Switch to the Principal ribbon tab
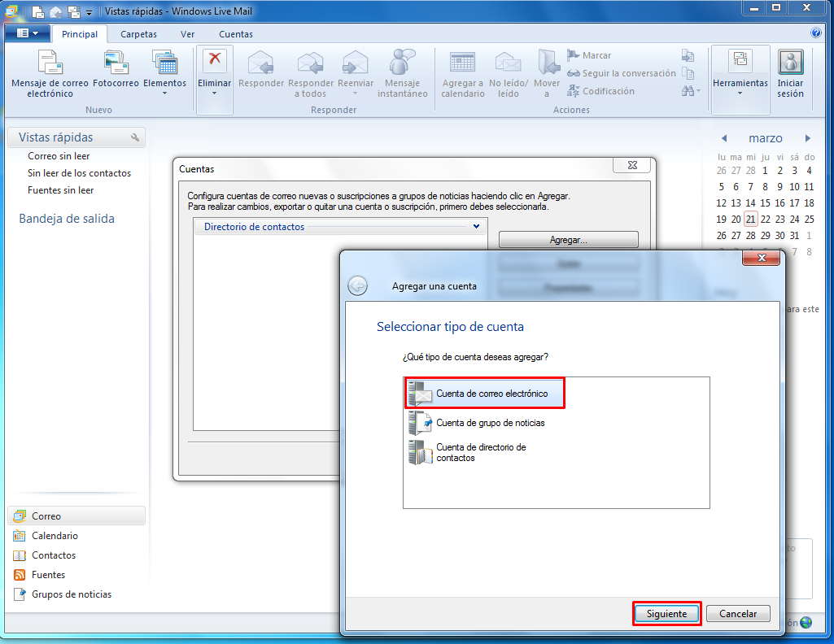This screenshot has width=834, height=644. click(x=80, y=34)
